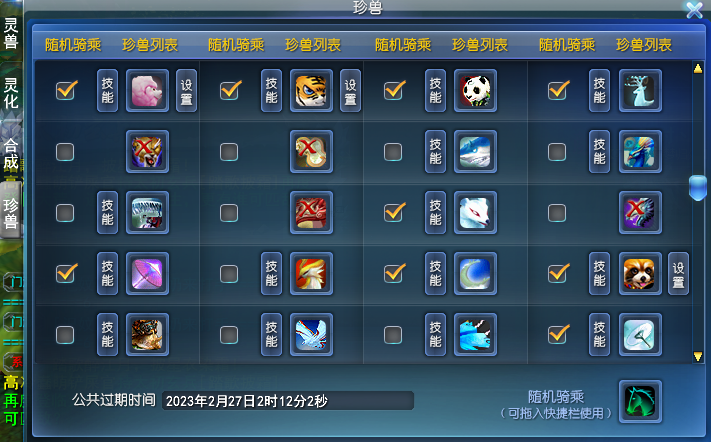Open 设置 for the pink sheep mount
The width and height of the screenshot is (711, 442).
pos(186,90)
